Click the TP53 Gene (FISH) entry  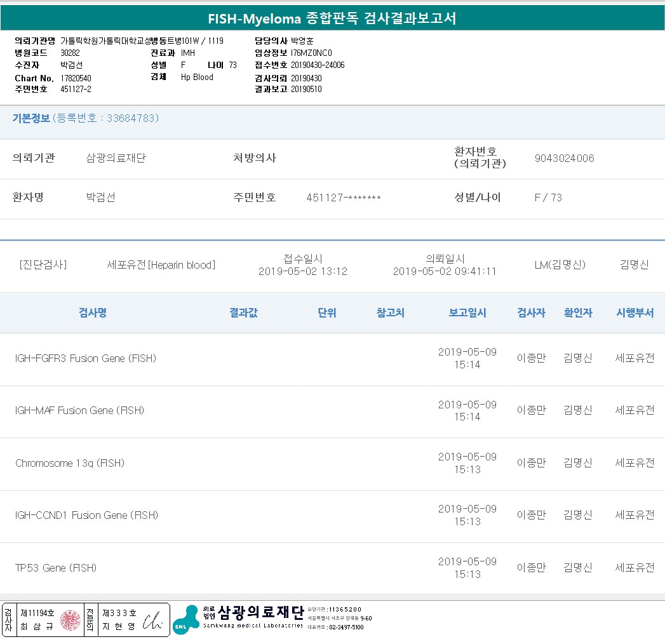[56, 568]
